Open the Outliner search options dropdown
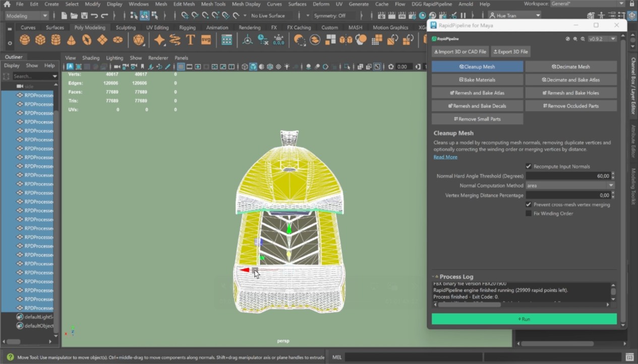Screen dimensions: 638x364 (54, 76)
